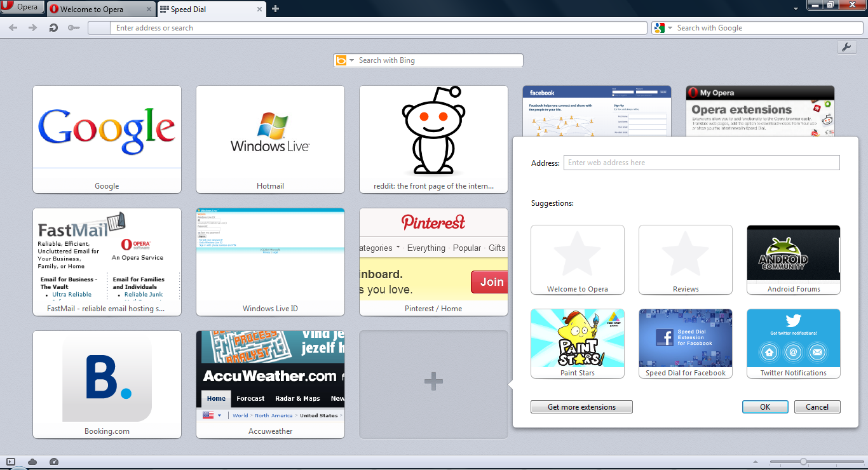Open the Accuweather speed dial

pos(270,384)
